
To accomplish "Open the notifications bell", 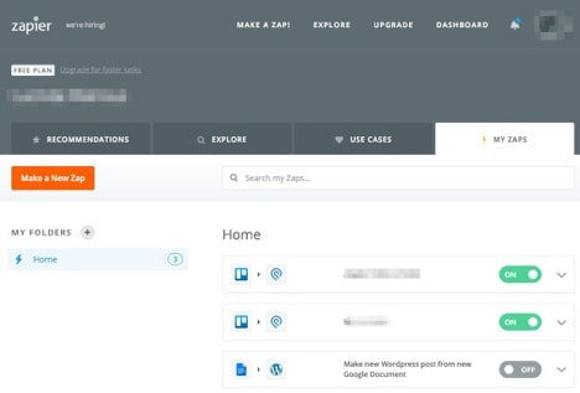I will coord(515,25).
